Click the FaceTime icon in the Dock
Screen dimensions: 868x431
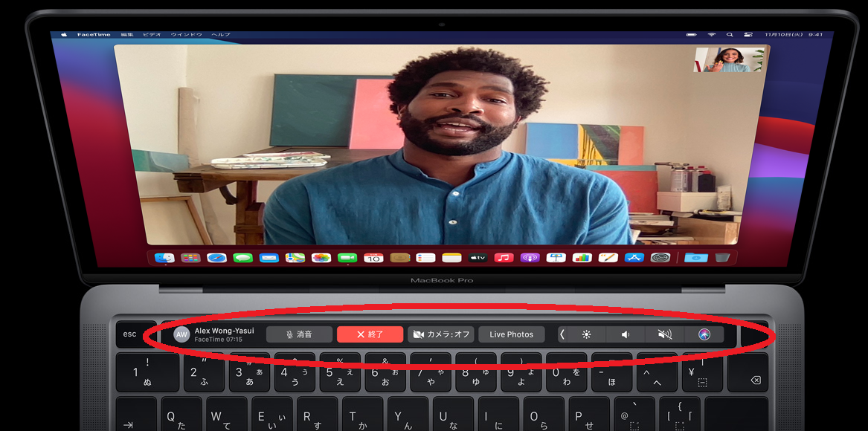[347, 258]
